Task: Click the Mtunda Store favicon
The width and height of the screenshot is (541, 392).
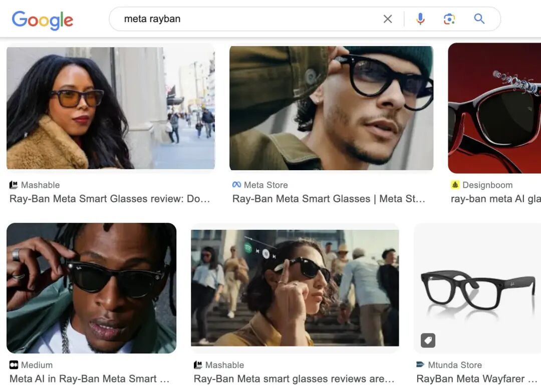Action: pyautogui.click(x=420, y=364)
